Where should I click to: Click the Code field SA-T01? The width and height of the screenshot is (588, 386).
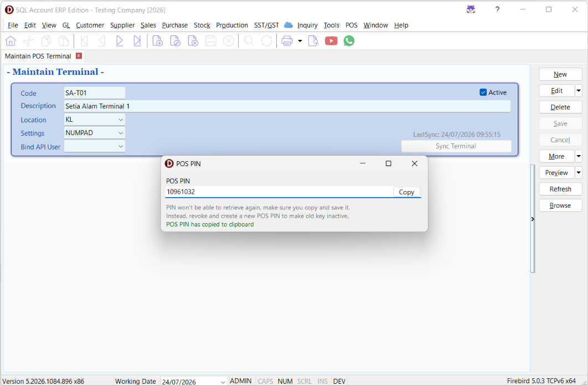95,93
